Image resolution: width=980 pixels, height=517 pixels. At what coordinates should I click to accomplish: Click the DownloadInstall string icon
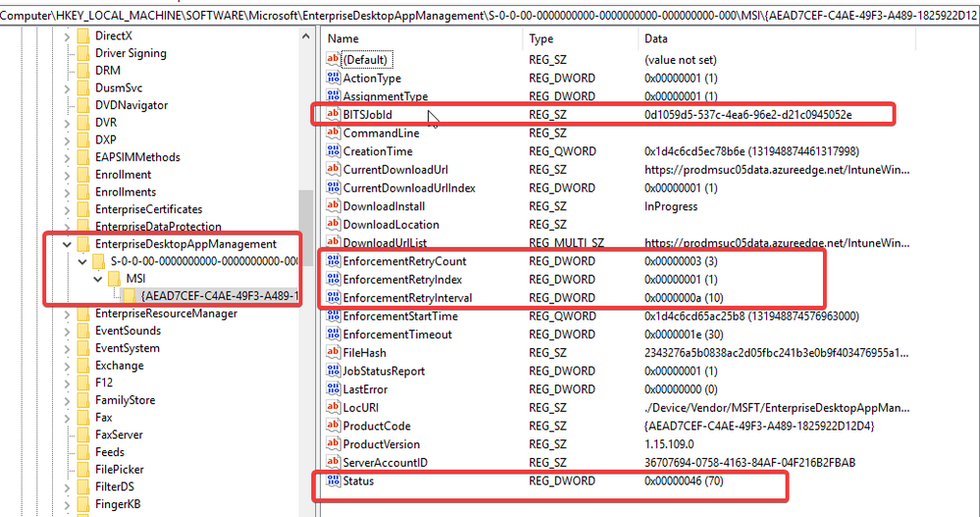pyautogui.click(x=334, y=206)
